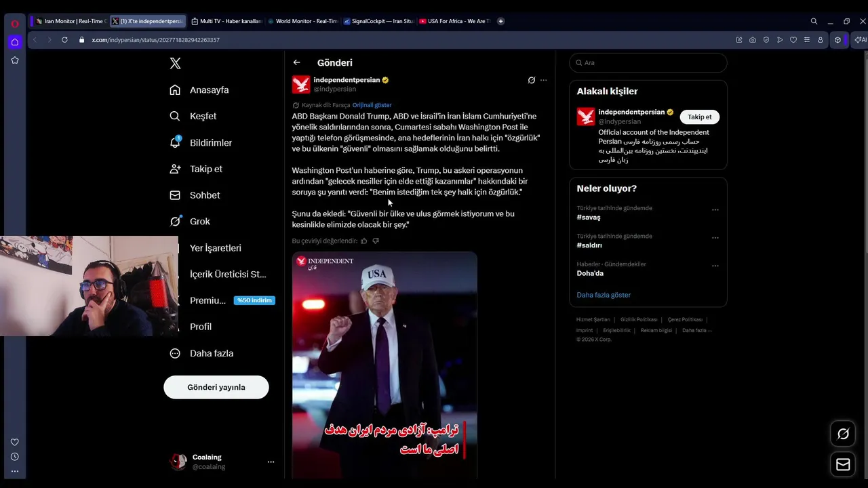Open Grok from the sidebar
Viewport: 868px width, 488px height.
point(190,222)
